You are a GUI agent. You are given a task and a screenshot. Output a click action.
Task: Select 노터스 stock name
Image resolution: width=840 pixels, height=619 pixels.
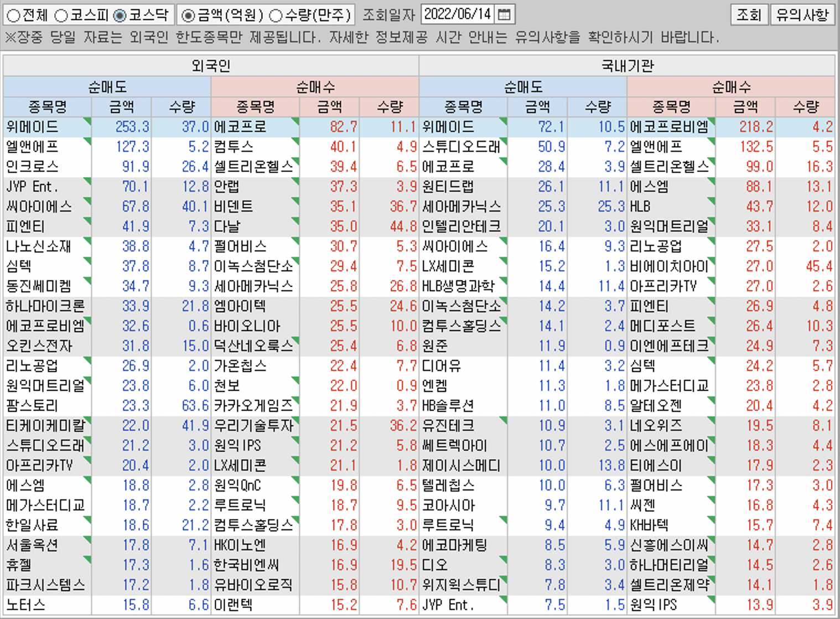tap(25, 605)
